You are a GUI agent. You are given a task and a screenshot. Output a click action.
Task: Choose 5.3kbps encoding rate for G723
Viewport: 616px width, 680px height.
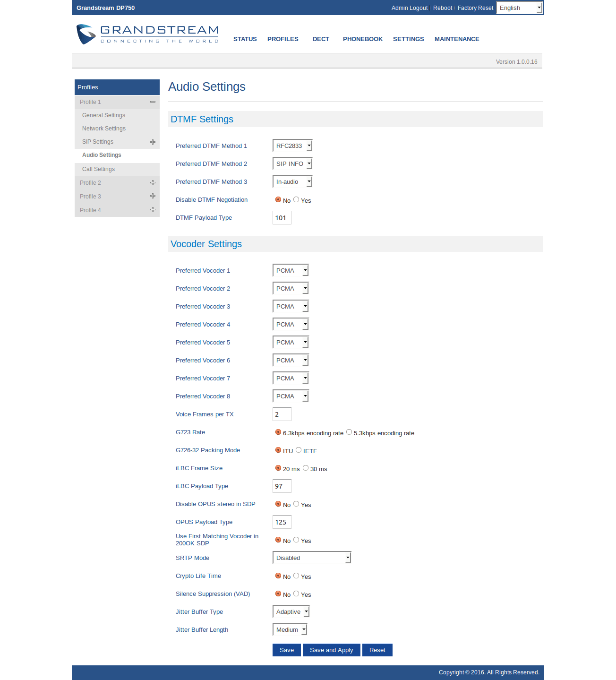pyautogui.click(x=349, y=432)
